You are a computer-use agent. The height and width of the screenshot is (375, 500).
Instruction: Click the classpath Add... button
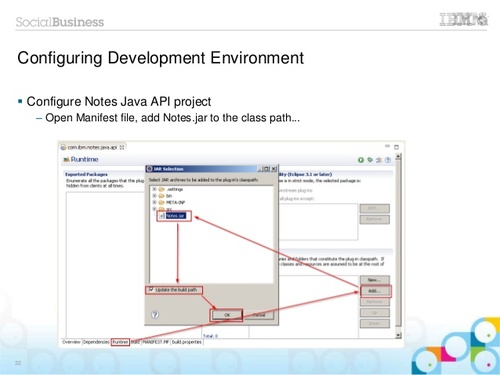375,291
